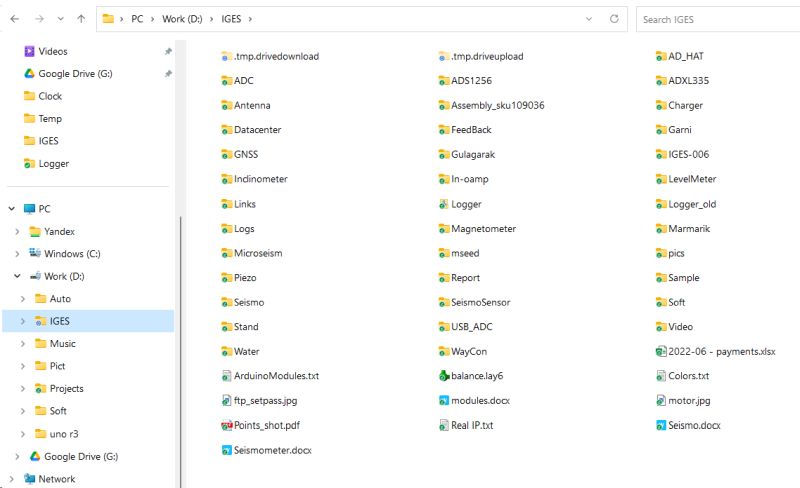Select motor.jpg image icon
This screenshot has height=488, width=800.
pyautogui.click(x=661, y=401)
